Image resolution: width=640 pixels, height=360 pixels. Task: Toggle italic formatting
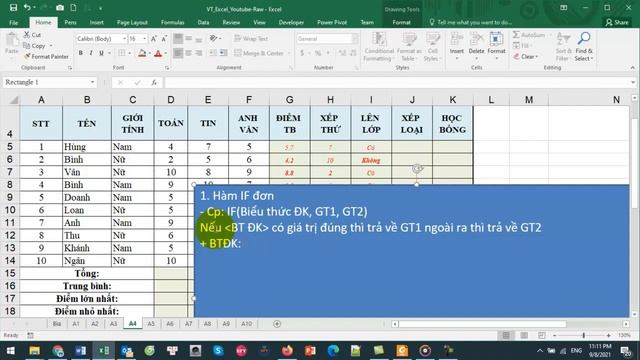point(91,53)
